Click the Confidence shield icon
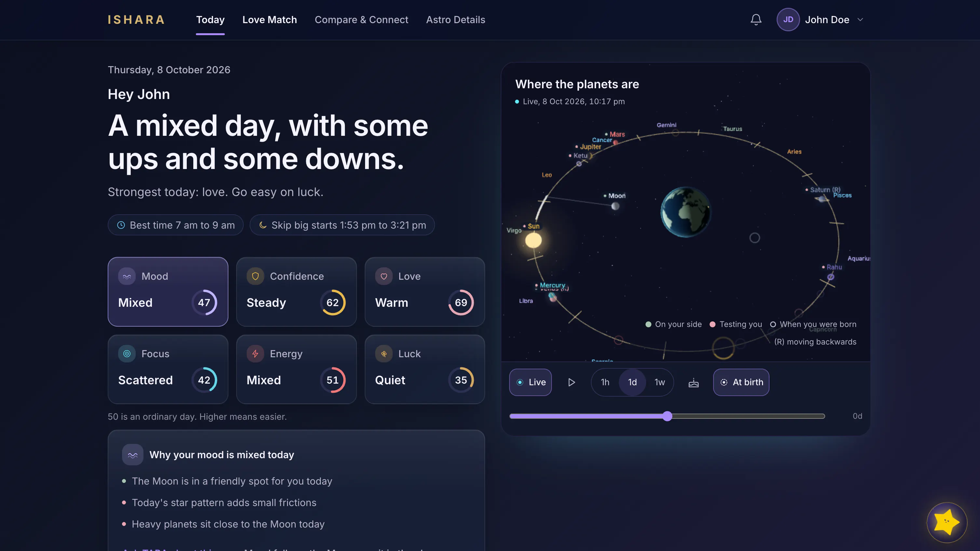The image size is (980, 551). click(x=255, y=276)
